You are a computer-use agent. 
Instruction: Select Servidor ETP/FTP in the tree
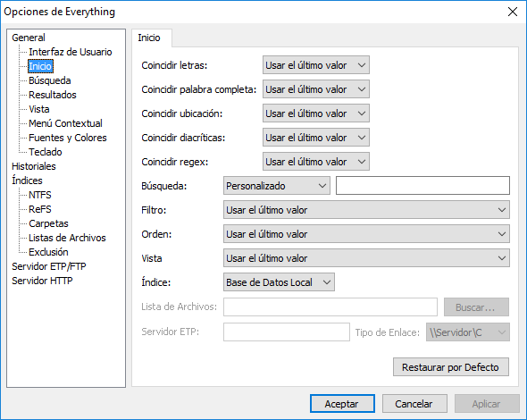49,266
